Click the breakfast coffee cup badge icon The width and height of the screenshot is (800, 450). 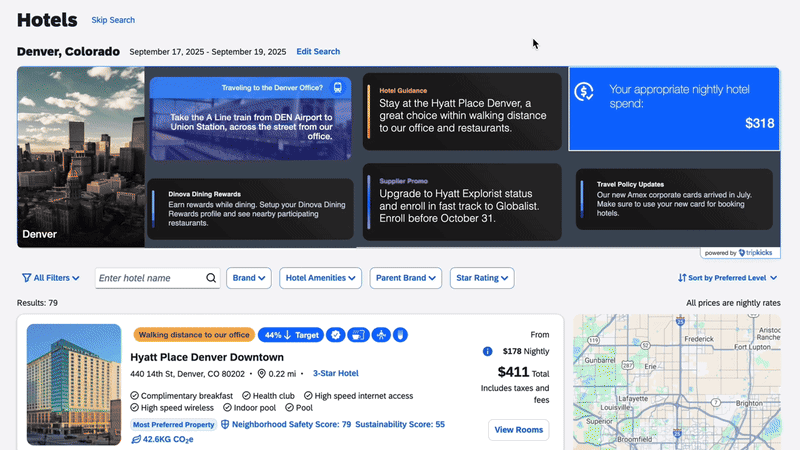pyautogui.click(x=358, y=335)
